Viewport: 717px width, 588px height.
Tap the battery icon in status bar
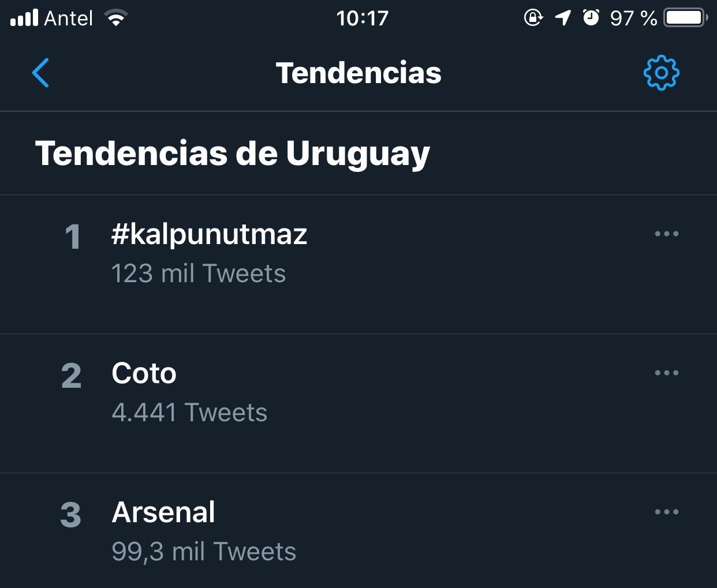[x=685, y=18]
